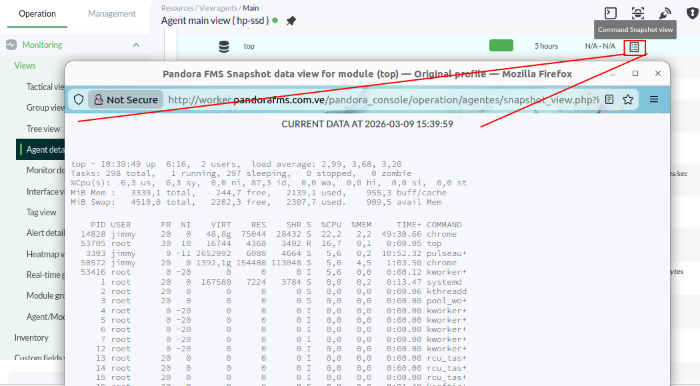This screenshot has height=386, width=700.
Task: Open Monitor detail in sidebar
Action: pyautogui.click(x=45, y=170)
